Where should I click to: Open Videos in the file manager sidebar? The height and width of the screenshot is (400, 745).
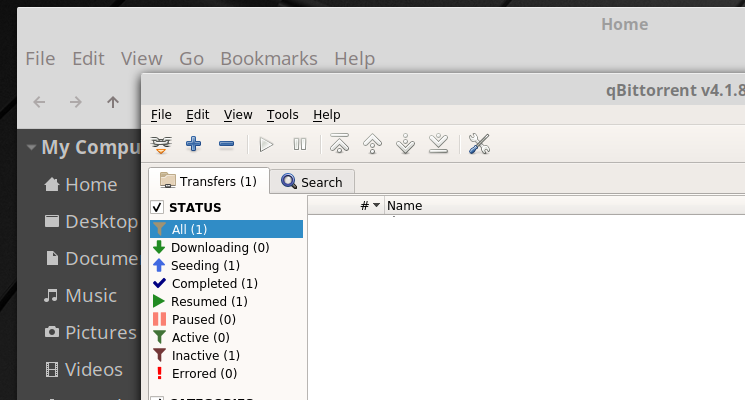tap(84, 370)
